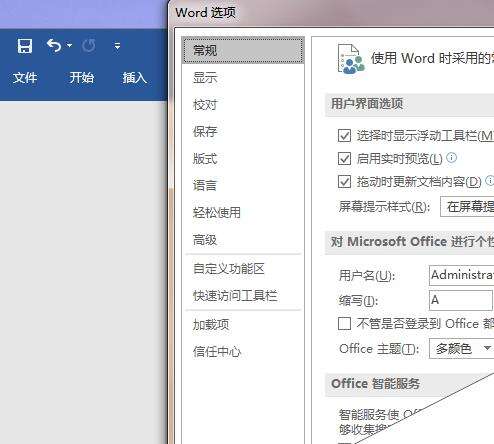The image size is (494, 444).
Task: Open the 加载项 options category
Action: coord(243,324)
